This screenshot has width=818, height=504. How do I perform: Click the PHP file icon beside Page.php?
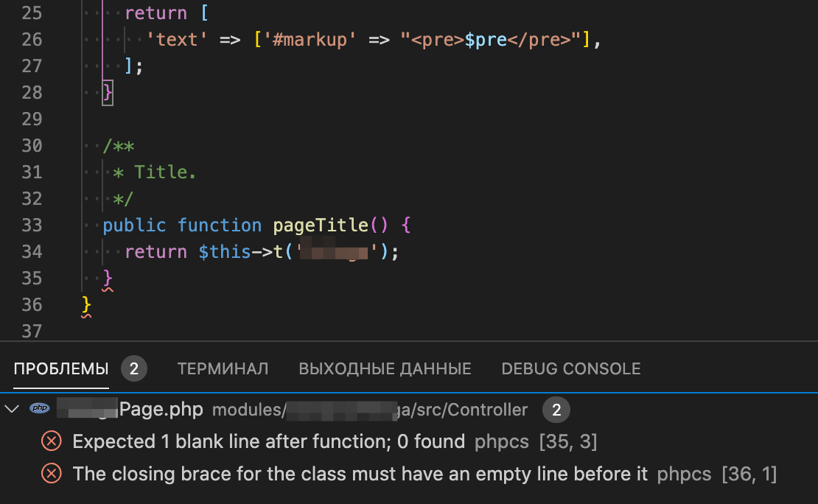coord(40,408)
